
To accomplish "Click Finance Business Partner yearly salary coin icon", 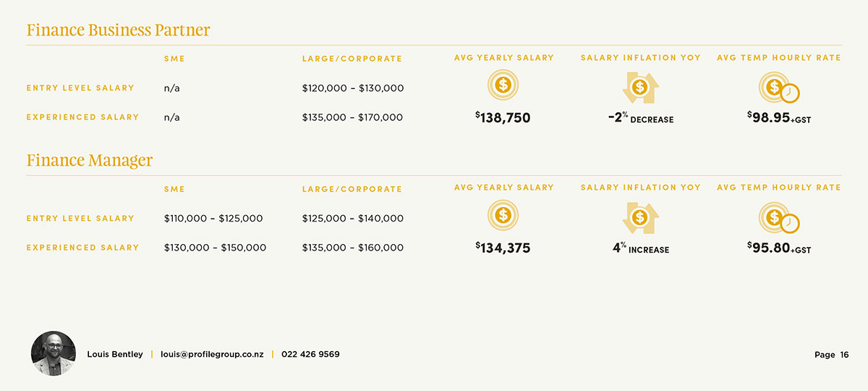I will point(503,85).
